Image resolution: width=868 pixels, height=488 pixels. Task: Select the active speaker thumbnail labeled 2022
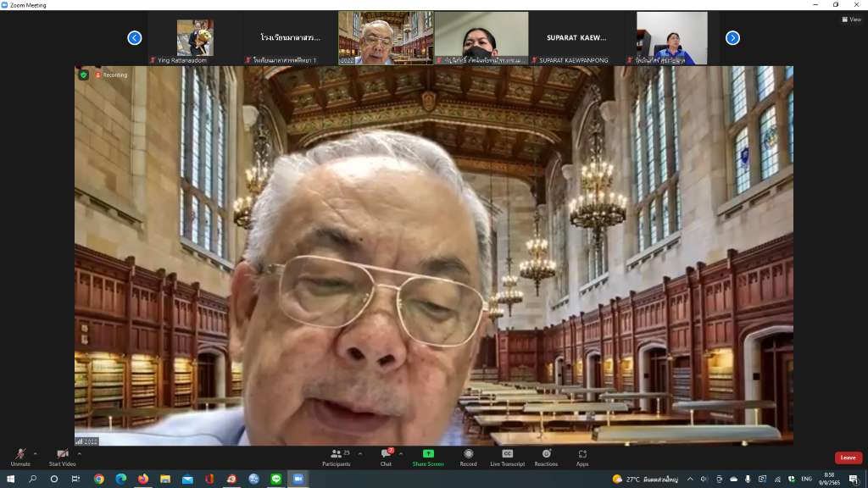pos(386,37)
